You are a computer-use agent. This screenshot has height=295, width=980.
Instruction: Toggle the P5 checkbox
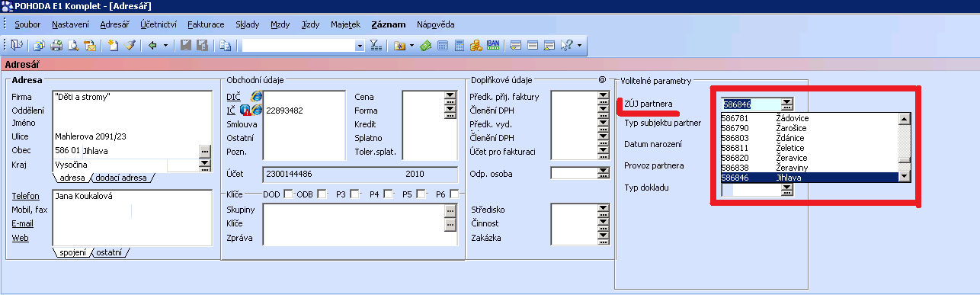421,194
